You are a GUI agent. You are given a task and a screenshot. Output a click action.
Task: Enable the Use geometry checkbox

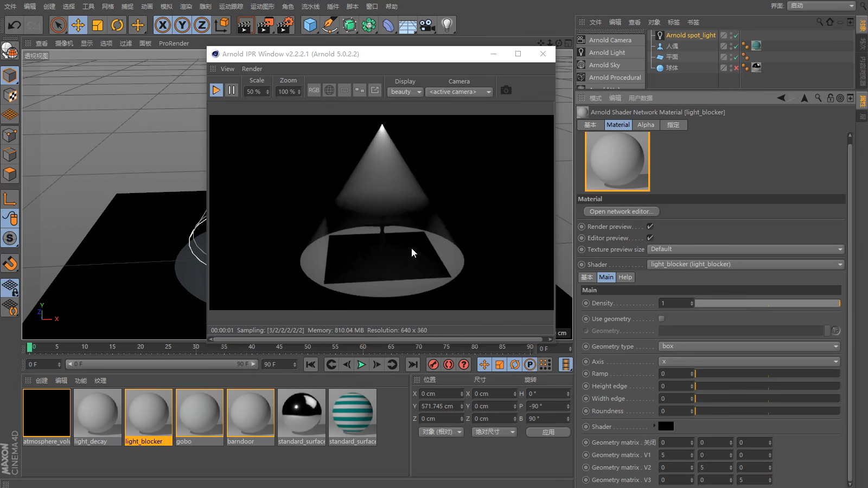[661, 319]
